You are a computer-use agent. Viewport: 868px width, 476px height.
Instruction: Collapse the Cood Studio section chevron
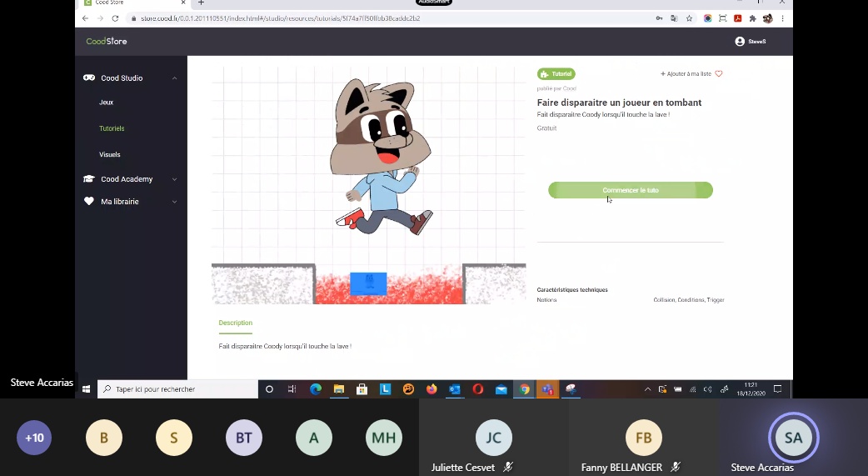(x=174, y=78)
